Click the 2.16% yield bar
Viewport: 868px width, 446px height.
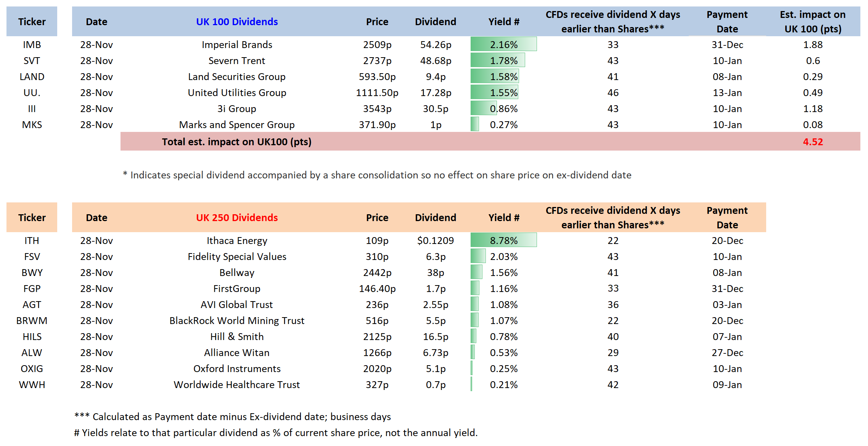[x=503, y=44]
